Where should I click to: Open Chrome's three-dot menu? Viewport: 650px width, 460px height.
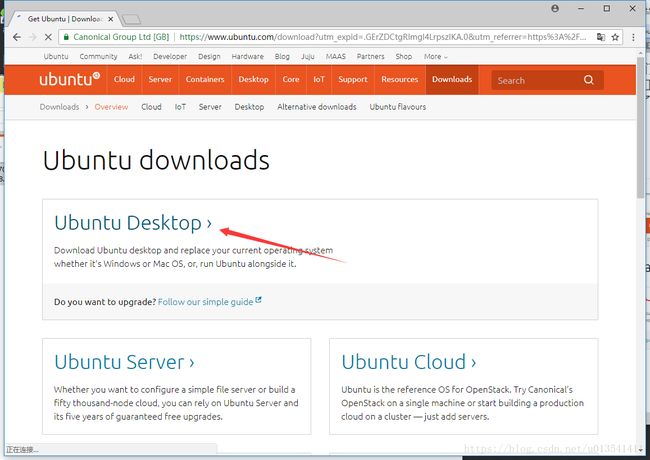[x=633, y=37]
